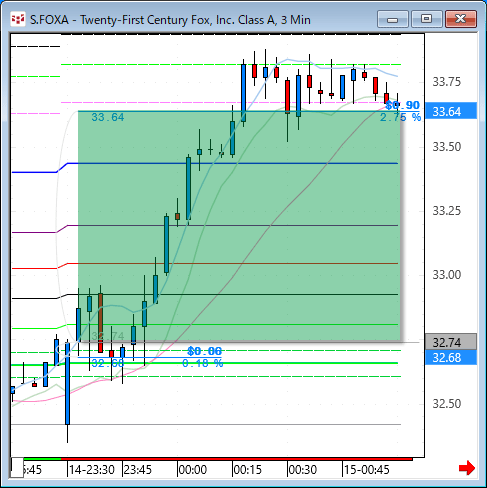Click the $0.06 measurement label
This screenshot has width=487, height=488.
pyautogui.click(x=204, y=351)
